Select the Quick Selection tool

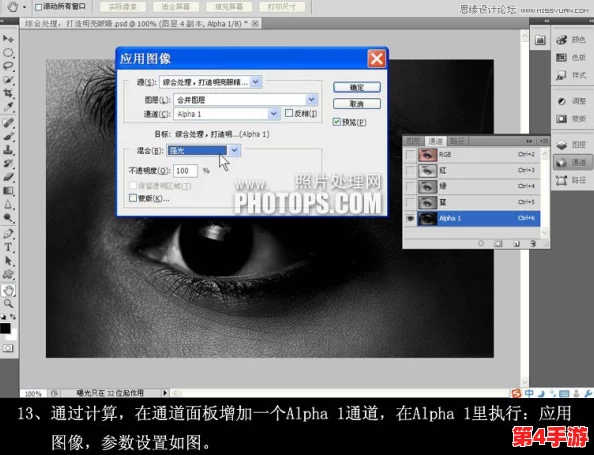(8, 80)
